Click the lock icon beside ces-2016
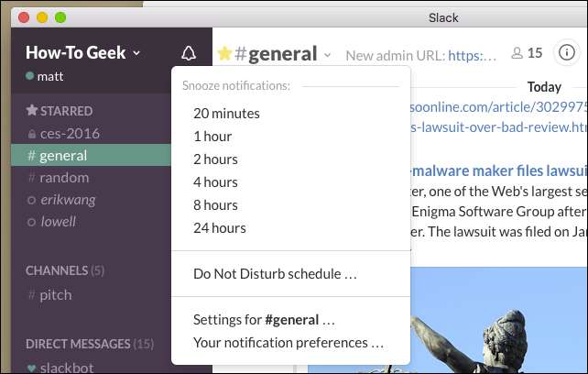This screenshot has width=588, height=374. coord(32,134)
